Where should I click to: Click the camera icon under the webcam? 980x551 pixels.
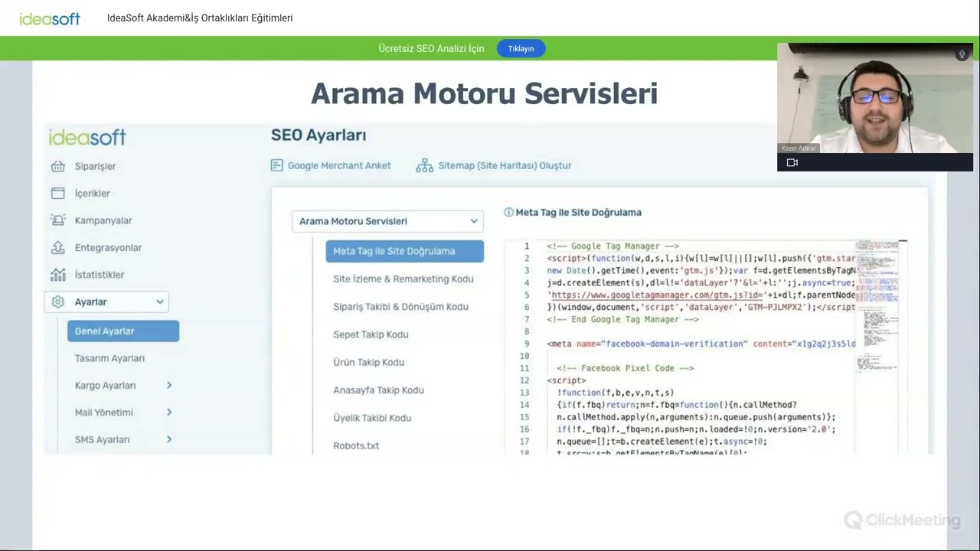[792, 162]
